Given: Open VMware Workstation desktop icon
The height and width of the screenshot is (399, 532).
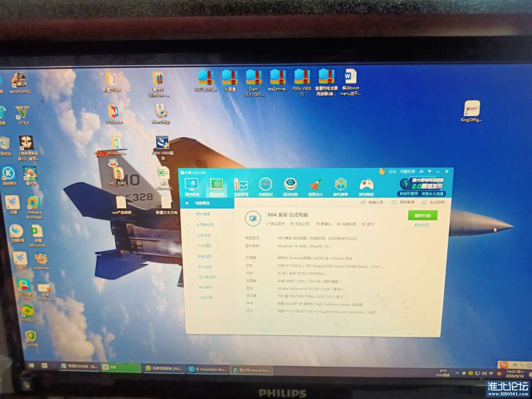Looking at the screenshot, I should tap(35, 207).
